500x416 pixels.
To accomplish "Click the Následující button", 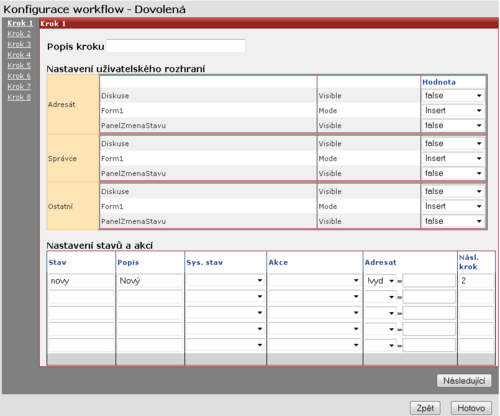I will click(x=464, y=381).
